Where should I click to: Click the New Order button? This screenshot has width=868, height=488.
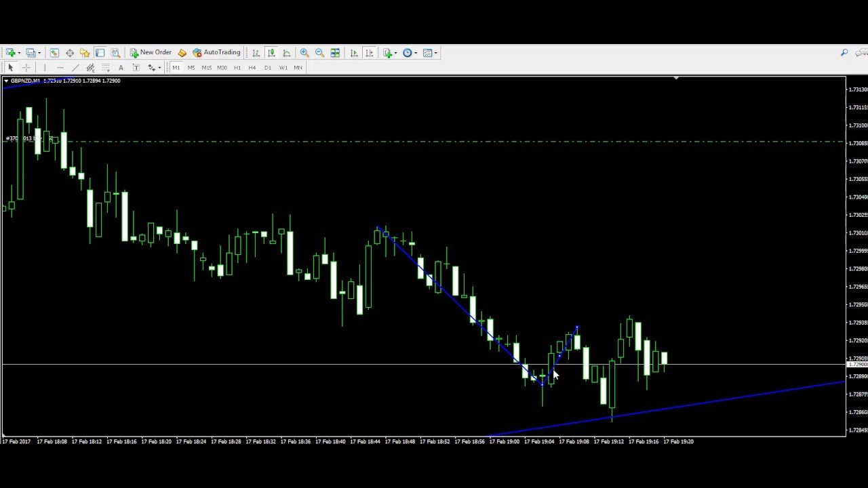click(151, 53)
